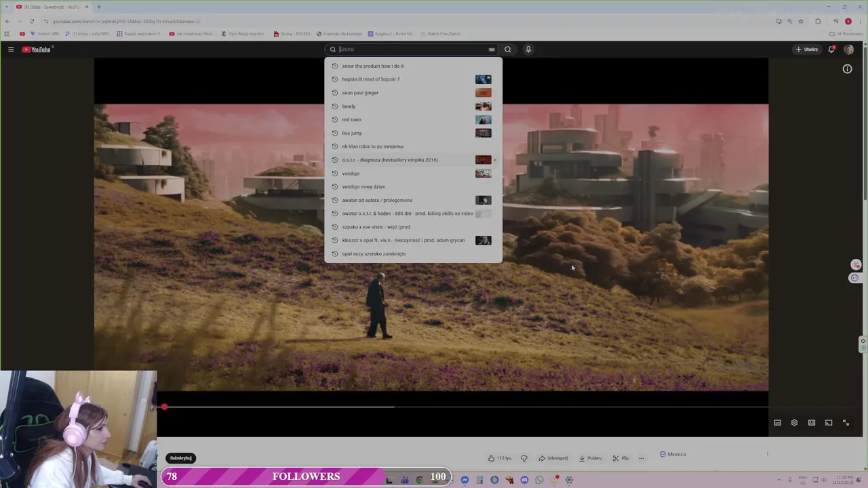Share the video via Udostępnij
Image resolution: width=868 pixels, height=488 pixels.
click(553, 458)
